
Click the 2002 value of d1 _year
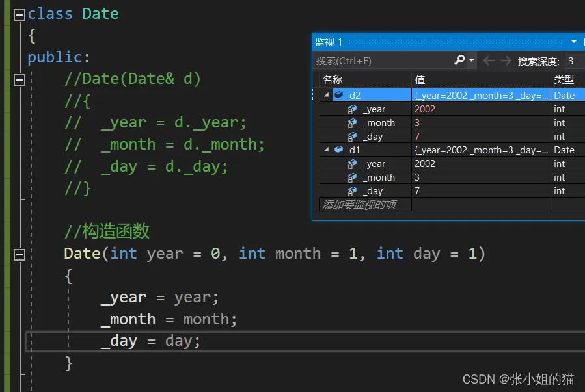click(x=425, y=164)
